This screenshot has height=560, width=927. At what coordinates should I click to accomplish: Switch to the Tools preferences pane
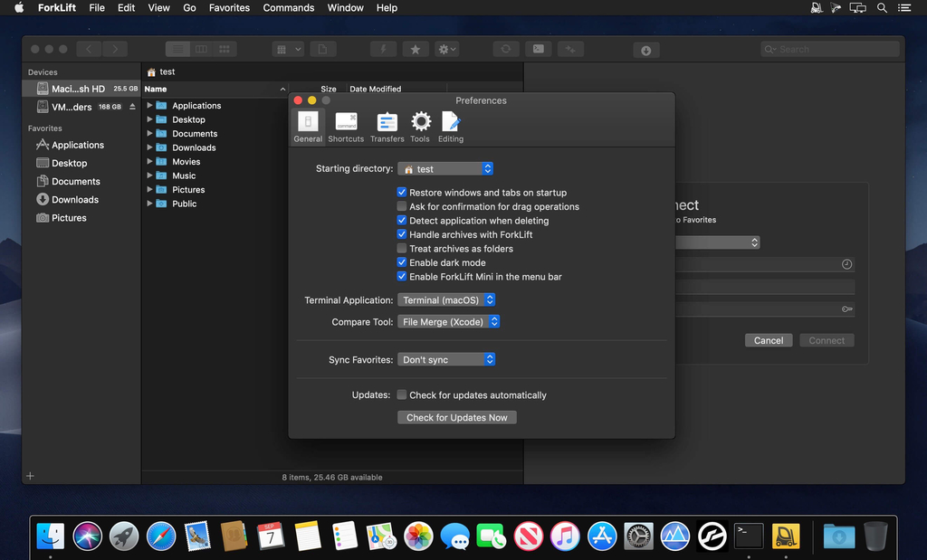(420, 127)
